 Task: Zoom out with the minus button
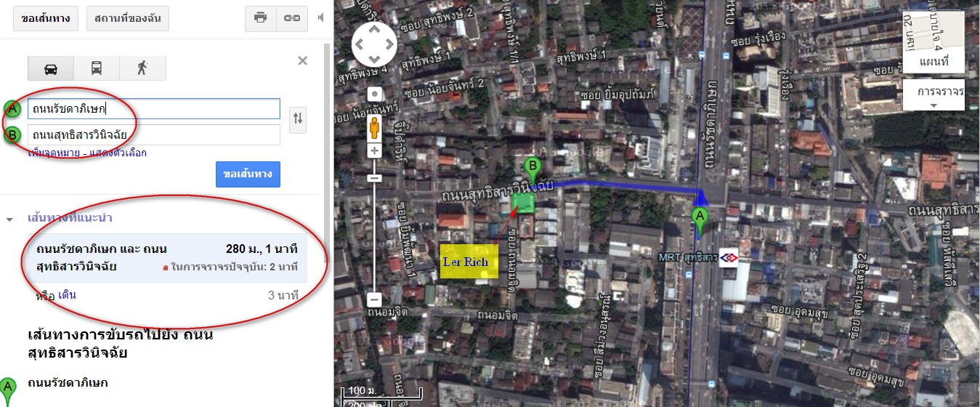tap(375, 299)
